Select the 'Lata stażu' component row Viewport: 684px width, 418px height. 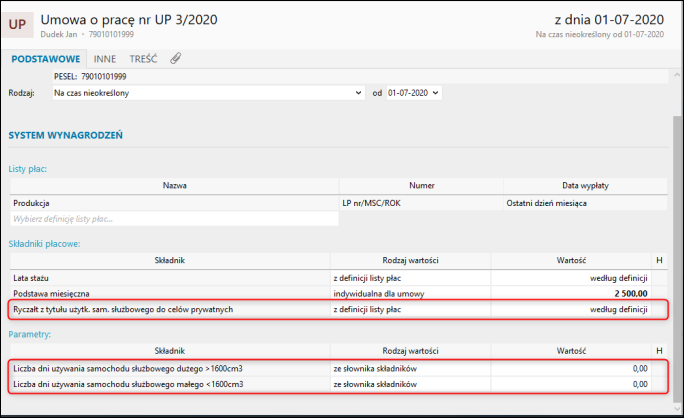tap(339, 278)
